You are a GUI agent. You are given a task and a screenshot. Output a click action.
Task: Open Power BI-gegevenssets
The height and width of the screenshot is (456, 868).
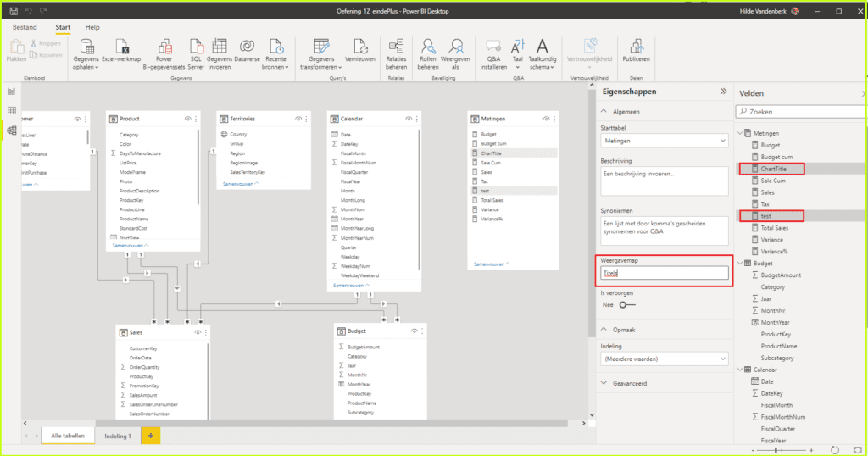click(x=164, y=54)
